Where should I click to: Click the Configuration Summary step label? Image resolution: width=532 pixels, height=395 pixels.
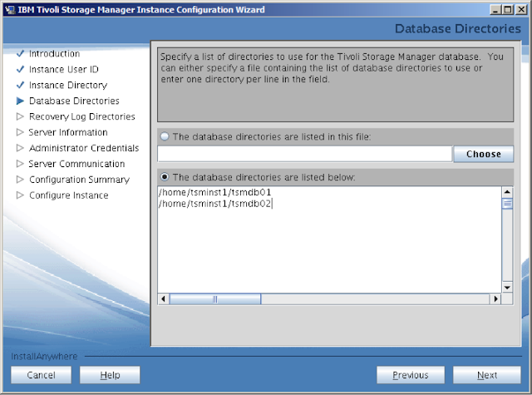(x=80, y=179)
